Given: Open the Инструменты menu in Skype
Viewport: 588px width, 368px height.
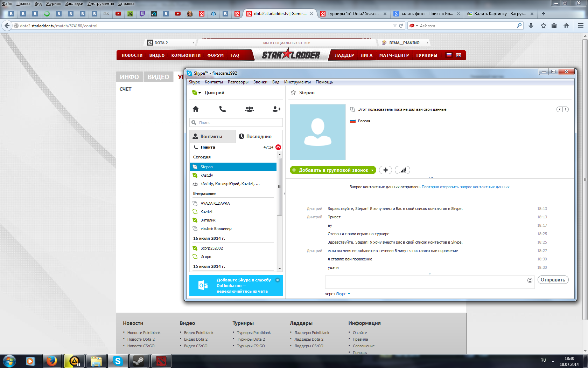Looking at the screenshot, I should coord(297,82).
